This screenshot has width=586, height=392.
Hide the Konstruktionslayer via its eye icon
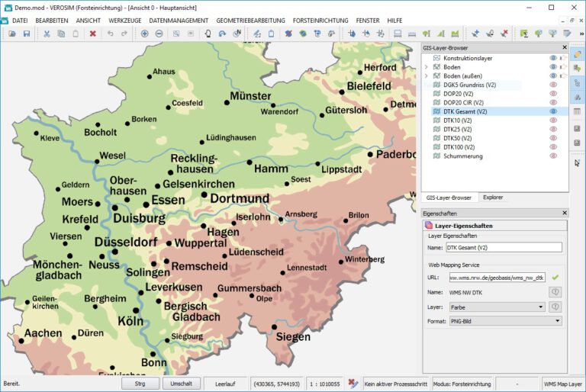(553, 58)
